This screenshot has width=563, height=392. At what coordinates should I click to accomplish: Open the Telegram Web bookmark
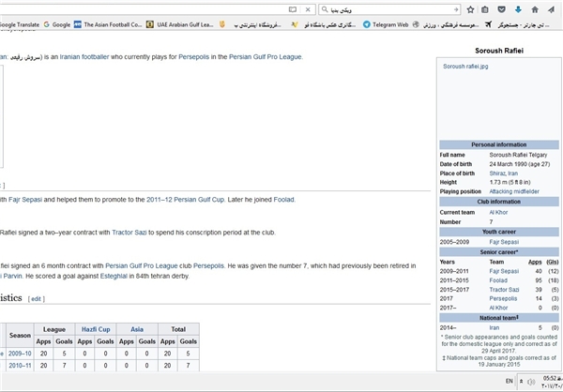pos(386,24)
